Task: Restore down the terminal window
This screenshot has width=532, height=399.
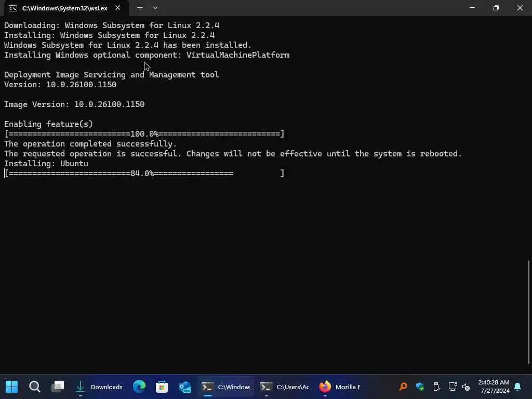Action: (496, 7)
